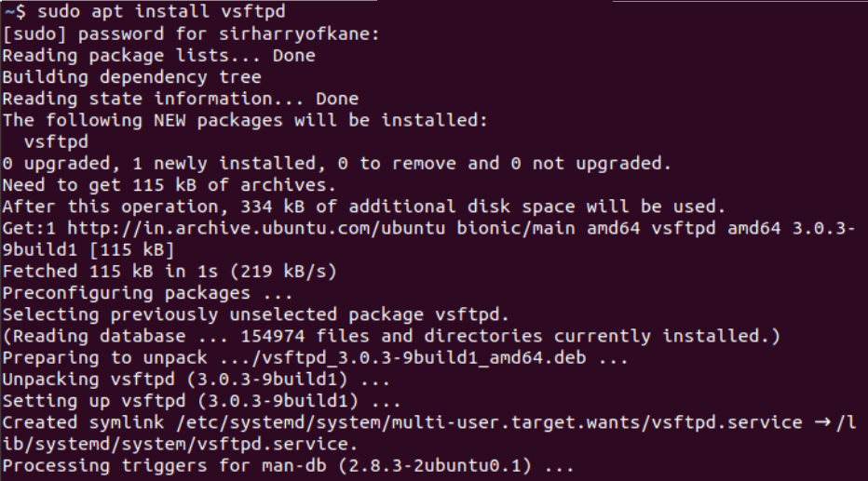Click the "Building dependency tree" line
This screenshot has height=481, width=868.
click(x=131, y=77)
